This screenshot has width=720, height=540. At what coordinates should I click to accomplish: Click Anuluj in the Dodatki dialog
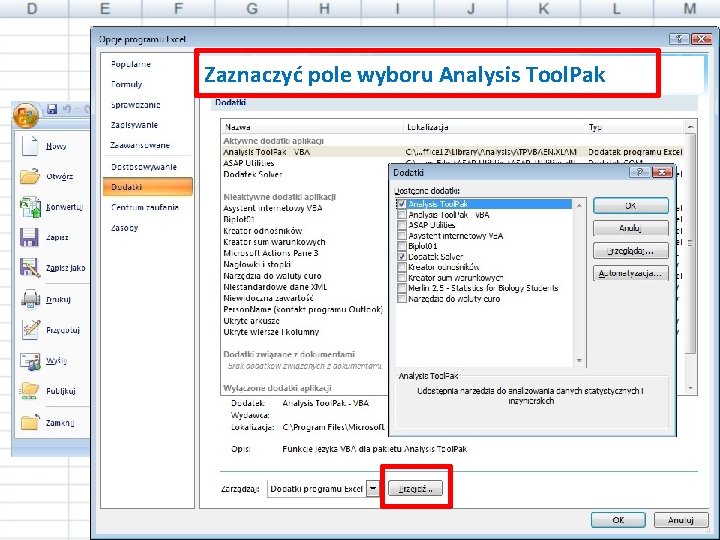click(x=630, y=228)
